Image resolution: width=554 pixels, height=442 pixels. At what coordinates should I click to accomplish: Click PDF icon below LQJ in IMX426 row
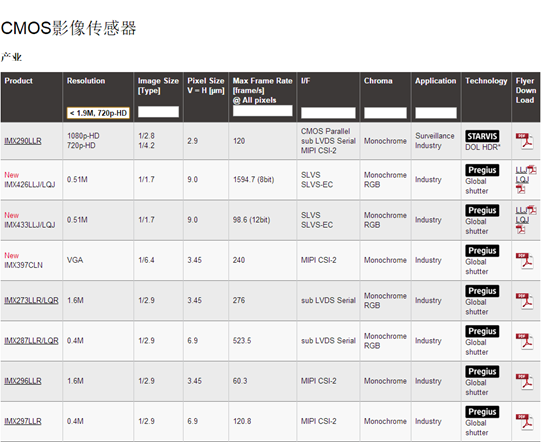520,189
